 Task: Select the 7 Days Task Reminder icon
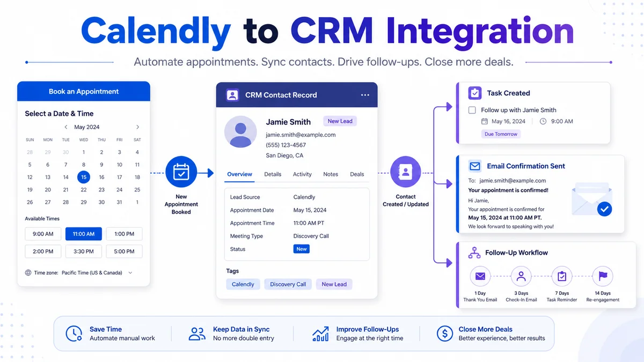562,277
